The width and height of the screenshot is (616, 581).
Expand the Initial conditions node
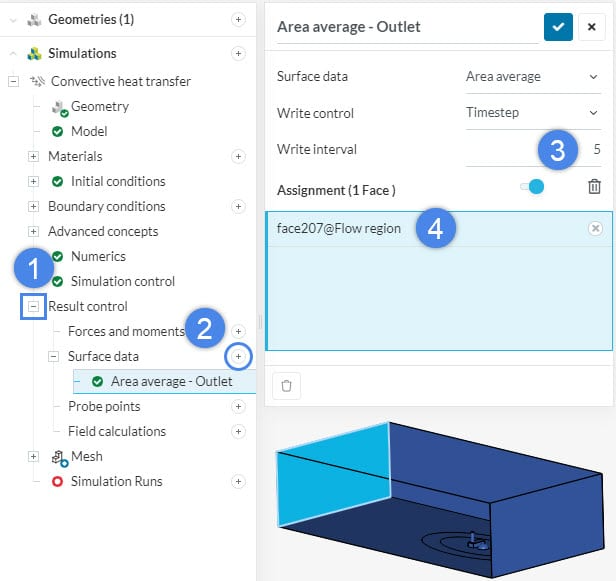[x=33, y=181]
